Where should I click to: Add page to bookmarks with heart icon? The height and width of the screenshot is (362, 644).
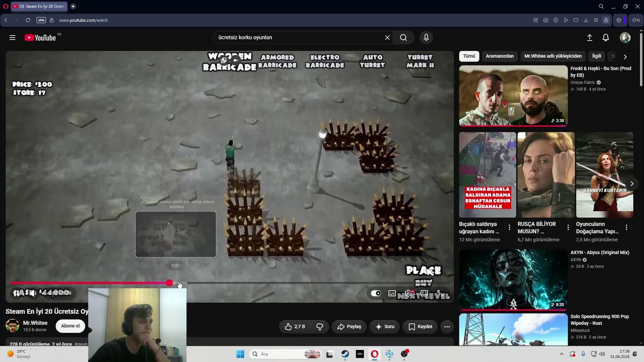click(x=576, y=20)
